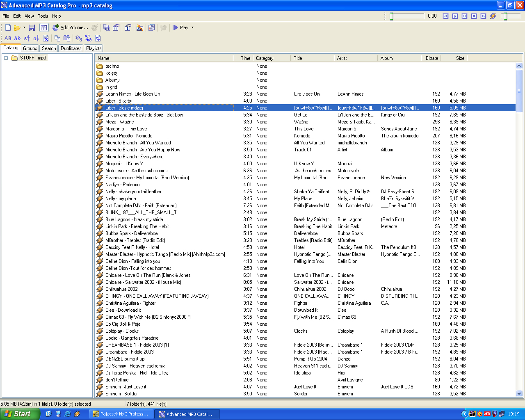Click the playback seek slider handle
The image size is (525, 420).
coord(391,16)
